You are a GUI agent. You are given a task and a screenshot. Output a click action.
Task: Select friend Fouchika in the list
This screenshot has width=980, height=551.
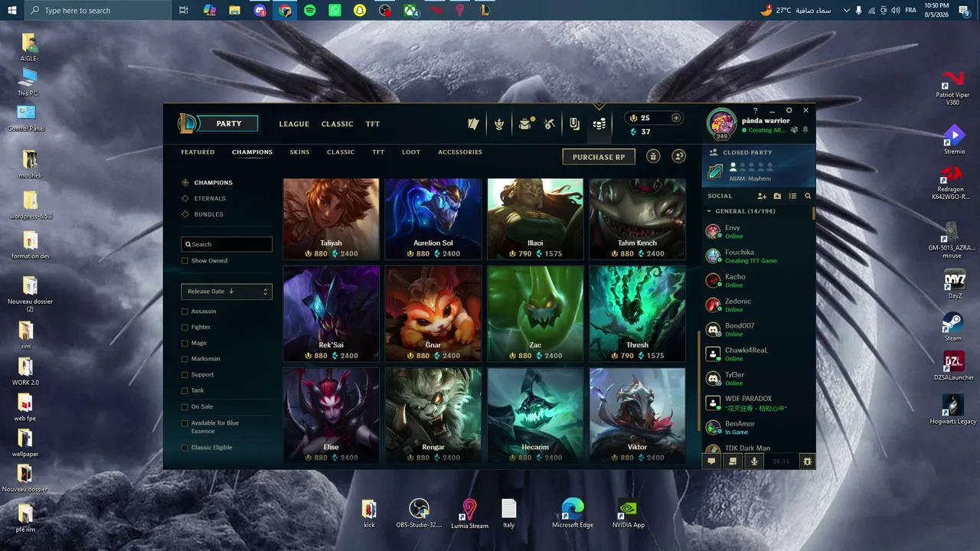point(758,256)
